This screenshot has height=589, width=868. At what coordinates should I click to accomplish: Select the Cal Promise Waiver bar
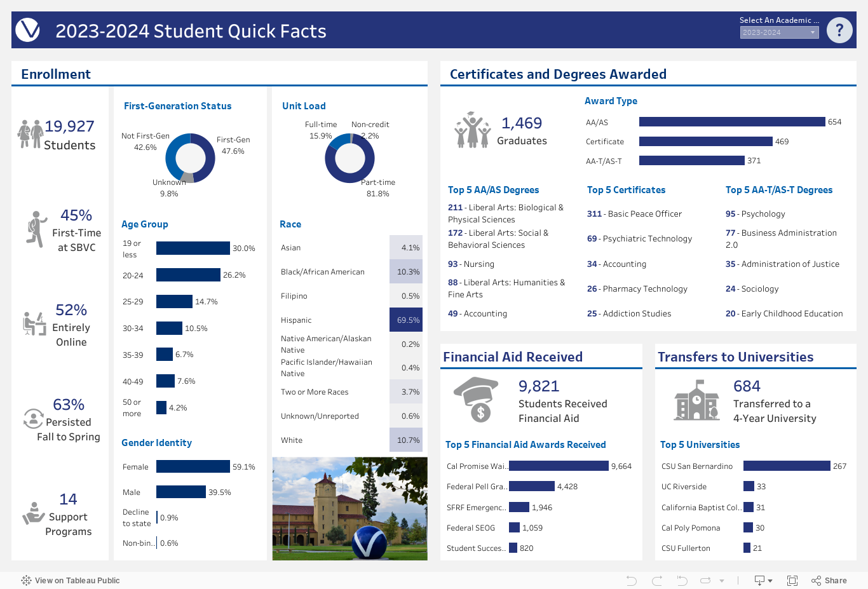(x=559, y=466)
